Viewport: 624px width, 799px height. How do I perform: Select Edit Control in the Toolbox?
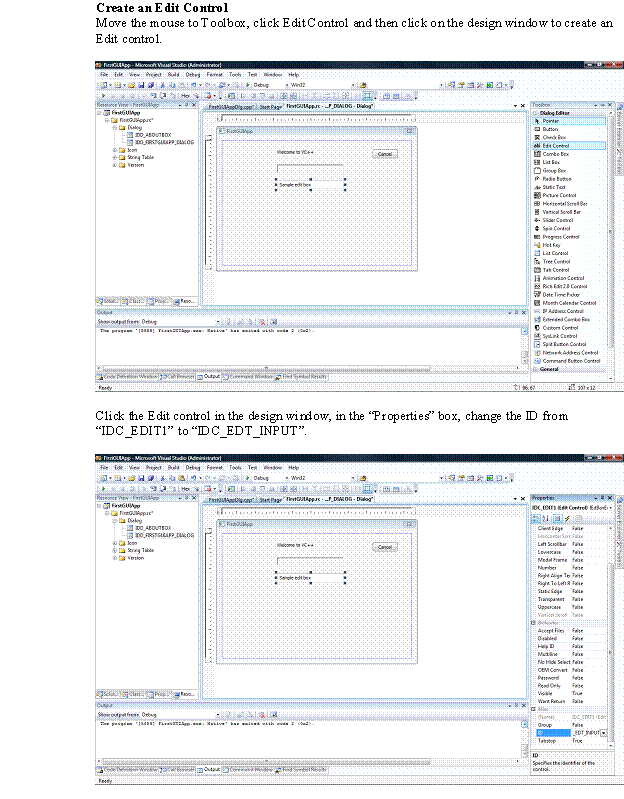pyautogui.click(x=569, y=146)
